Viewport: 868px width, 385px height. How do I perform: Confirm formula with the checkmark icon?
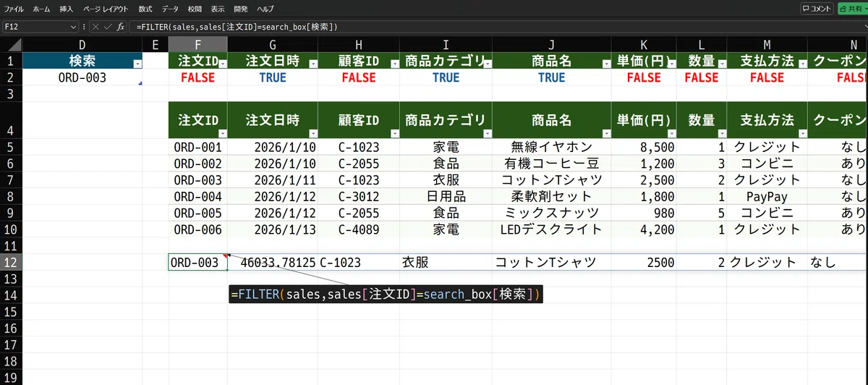click(108, 27)
